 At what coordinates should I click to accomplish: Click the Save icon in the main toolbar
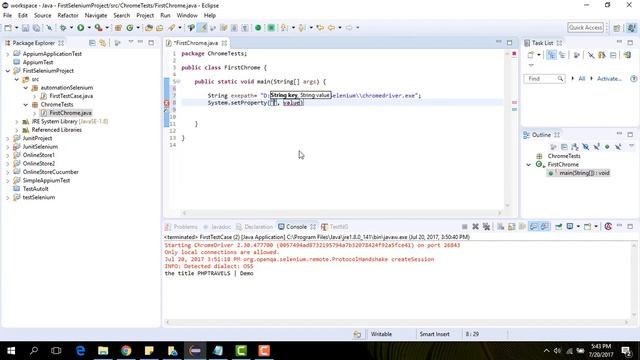point(25,28)
